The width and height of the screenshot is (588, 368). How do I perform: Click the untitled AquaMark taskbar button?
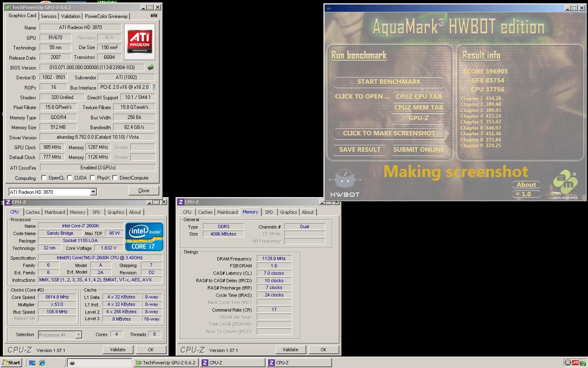[x=99, y=363]
